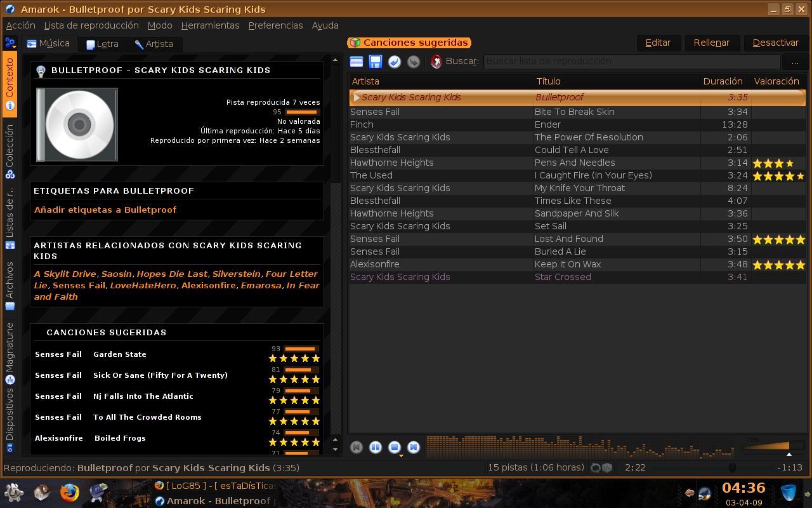This screenshot has width=812, height=508.
Task: Clear the playlist with the toolbar icon
Action: [x=357, y=62]
